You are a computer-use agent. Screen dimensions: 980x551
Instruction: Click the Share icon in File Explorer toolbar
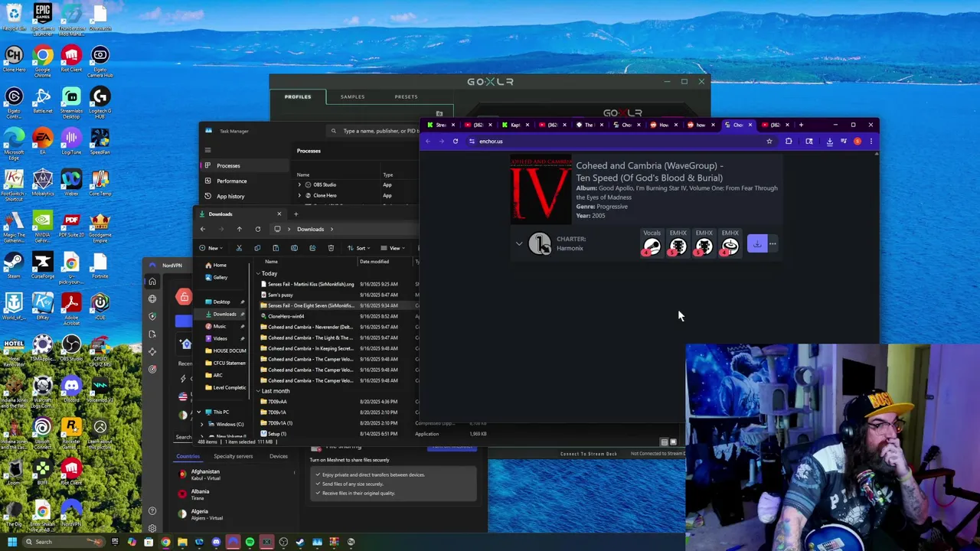pos(312,248)
